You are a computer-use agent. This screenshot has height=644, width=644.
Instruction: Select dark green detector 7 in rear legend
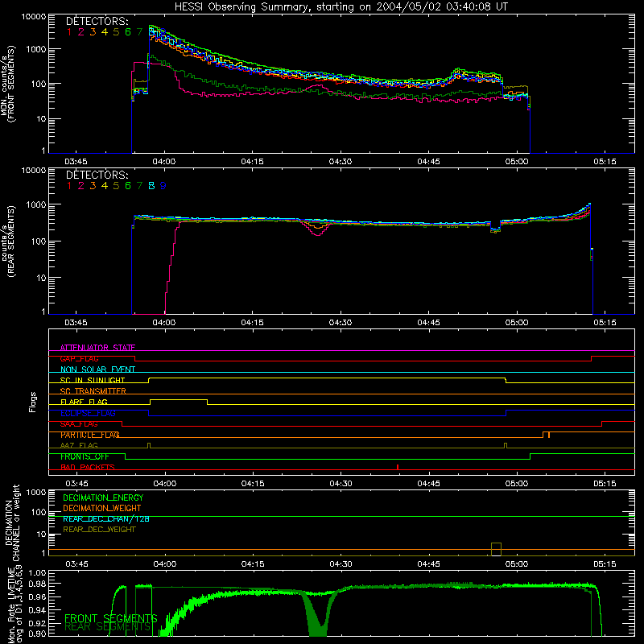139,186
